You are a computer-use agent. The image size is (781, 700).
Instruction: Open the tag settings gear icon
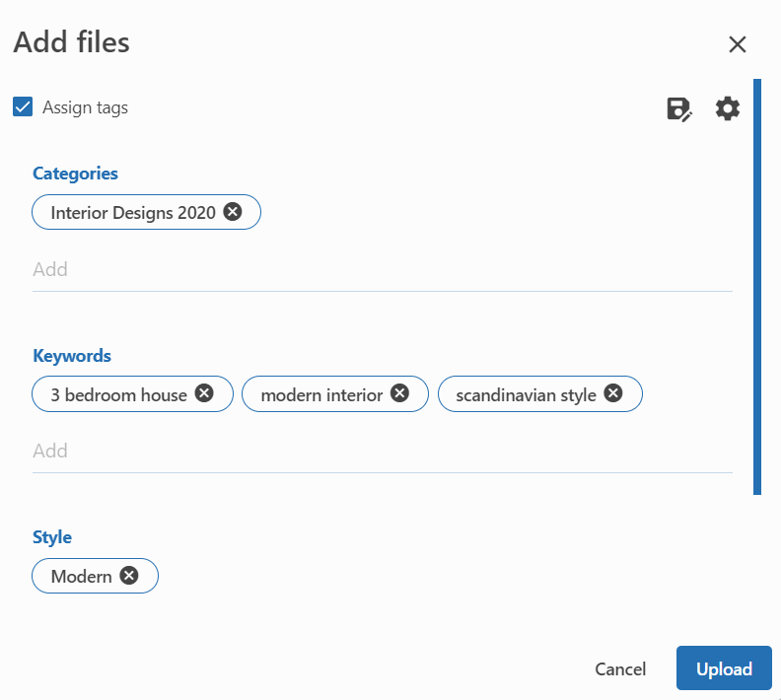[x=728, y=108]
